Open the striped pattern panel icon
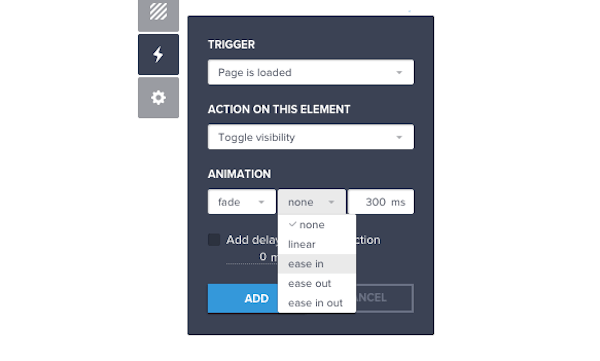The width and height of the screenshot is (600, 361). point(158,14)
